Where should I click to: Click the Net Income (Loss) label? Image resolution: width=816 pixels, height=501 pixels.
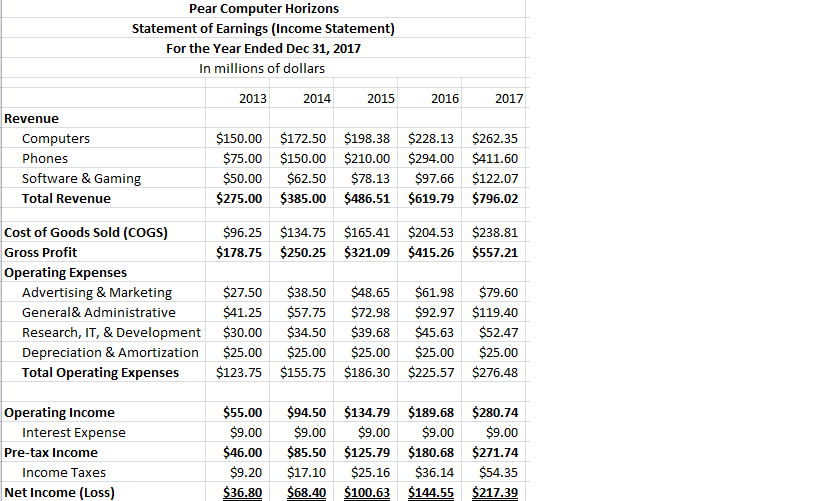click(x=59, y=493)
